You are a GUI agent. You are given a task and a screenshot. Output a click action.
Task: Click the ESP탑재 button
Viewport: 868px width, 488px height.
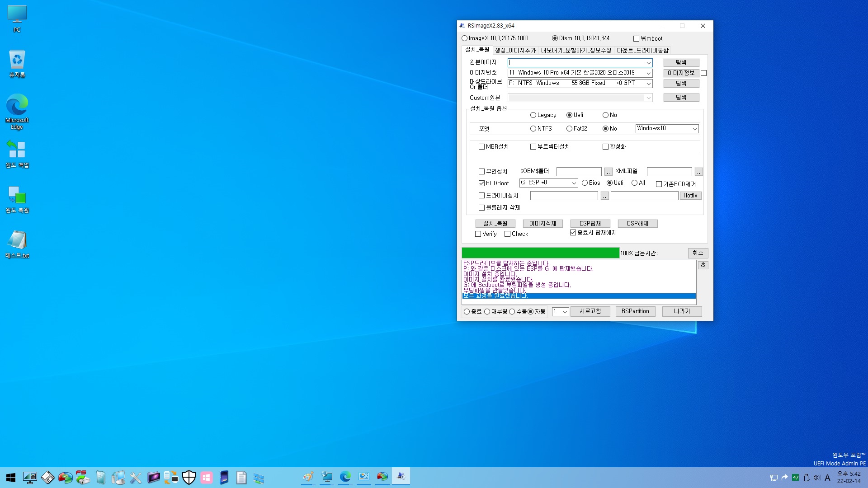[590, 224]
